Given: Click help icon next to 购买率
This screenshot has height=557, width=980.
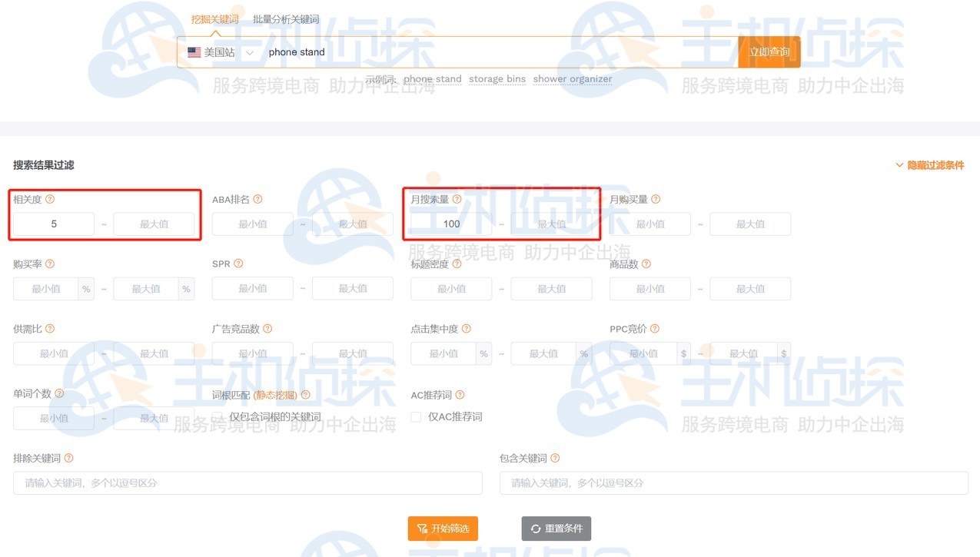Looking at the screenshot, I should [50, 264].
